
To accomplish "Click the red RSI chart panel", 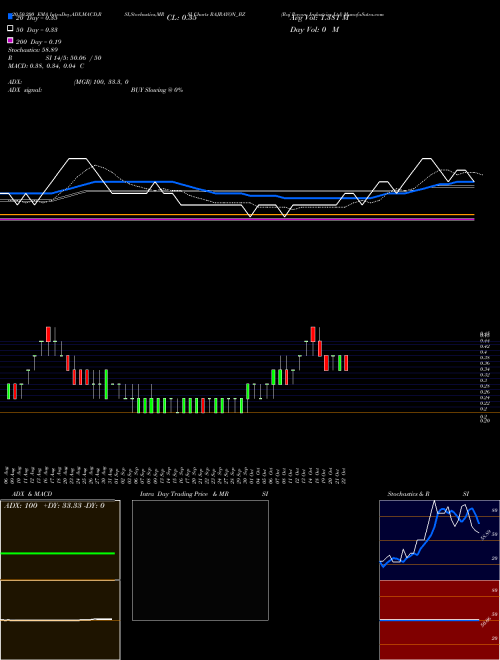I will pyautogui.click(x=439, y=620).
